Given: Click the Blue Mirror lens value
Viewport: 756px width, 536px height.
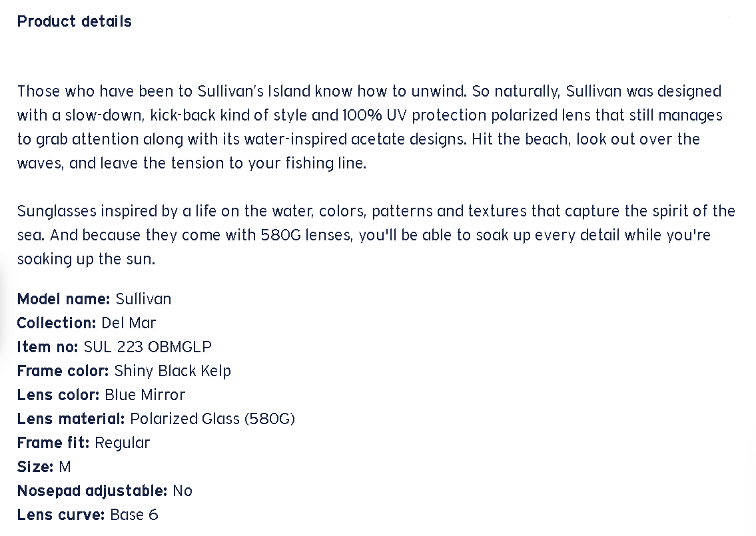Looking at the screenshot, I should [145, 395].
